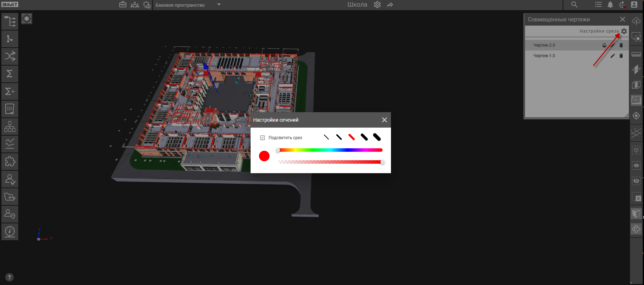Screen dimensions: 644x285
Task: Click the notifications bell icon
Action: (x=610, y=5)
